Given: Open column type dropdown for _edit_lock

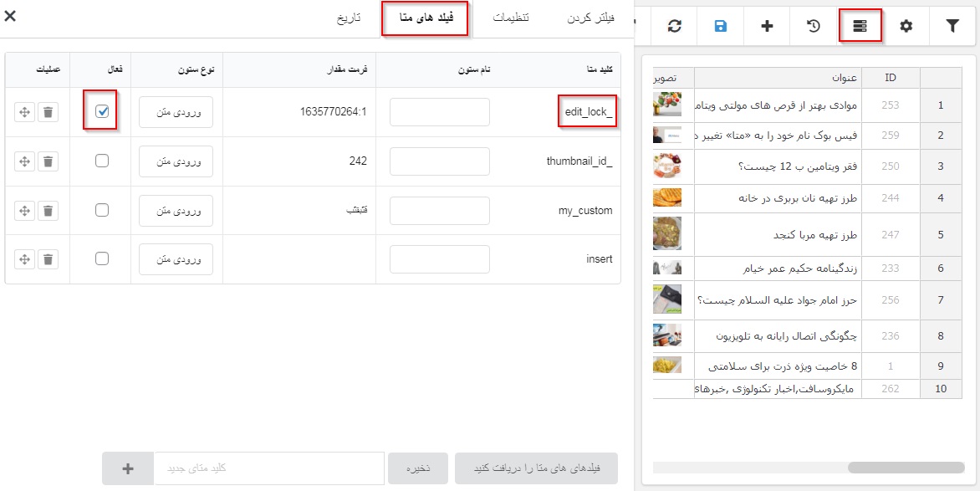Looking at the screenshot, I should [176, 112].
